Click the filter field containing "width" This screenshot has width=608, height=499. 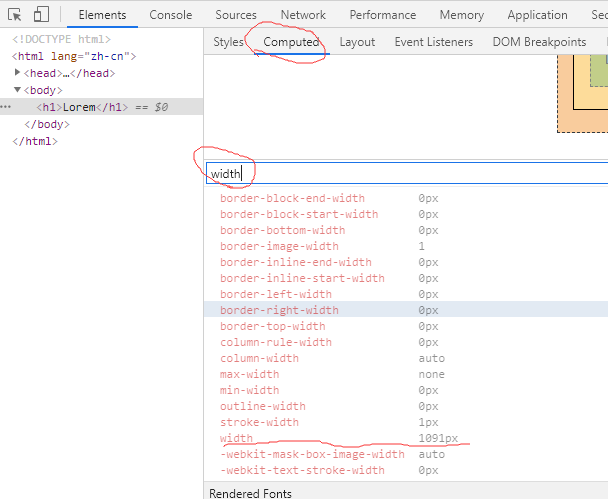[x=400, y=173]
